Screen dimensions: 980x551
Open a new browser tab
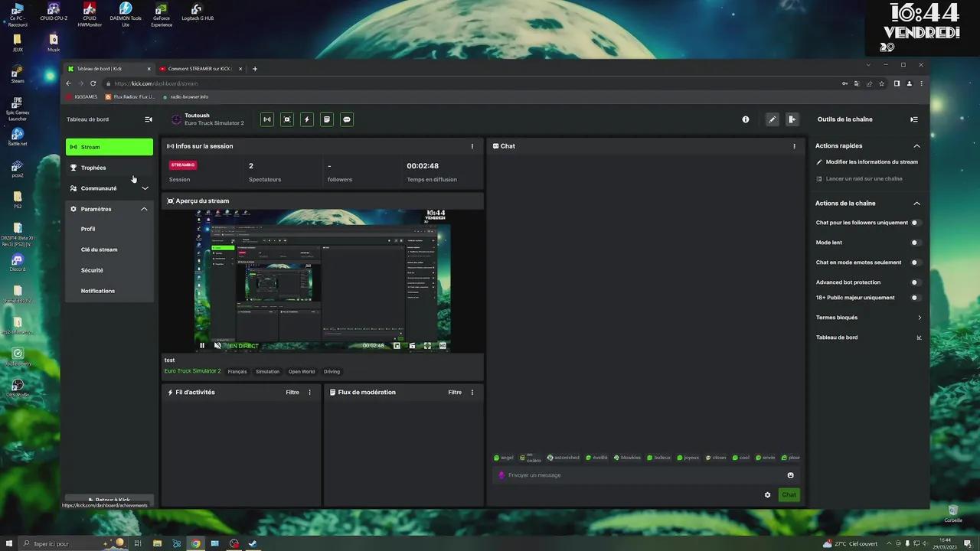[255, 69]
